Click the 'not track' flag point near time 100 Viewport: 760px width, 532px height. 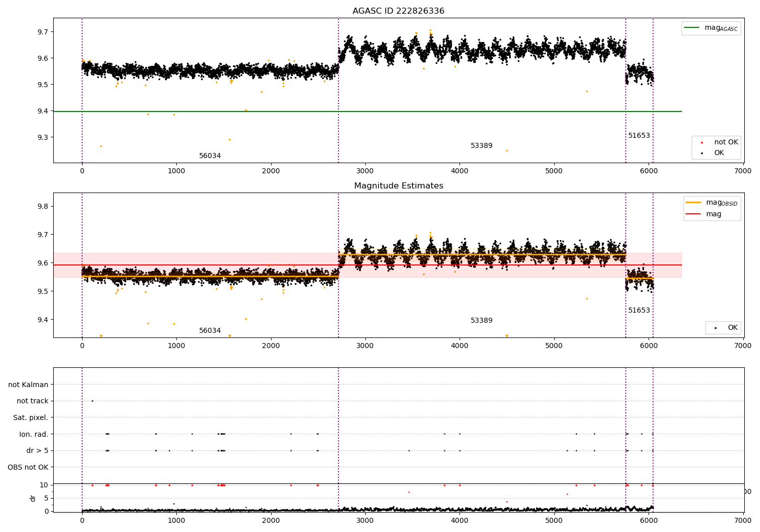coord(92,401)
